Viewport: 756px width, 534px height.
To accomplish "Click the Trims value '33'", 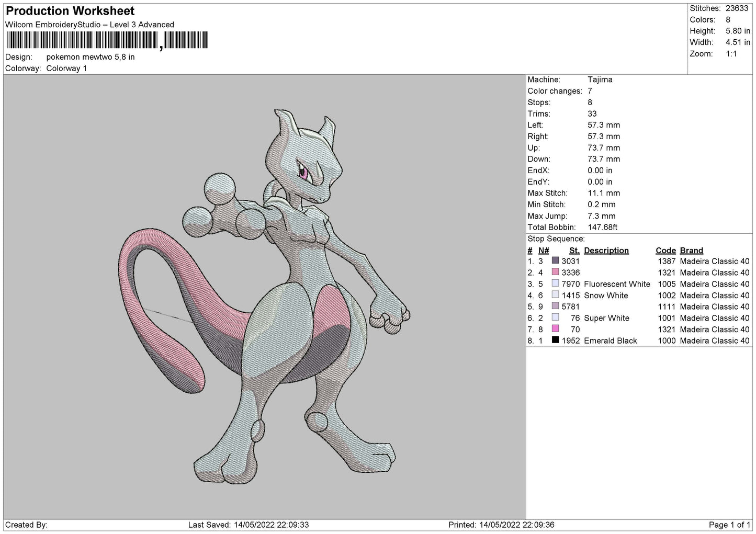I will pos(592,113).
